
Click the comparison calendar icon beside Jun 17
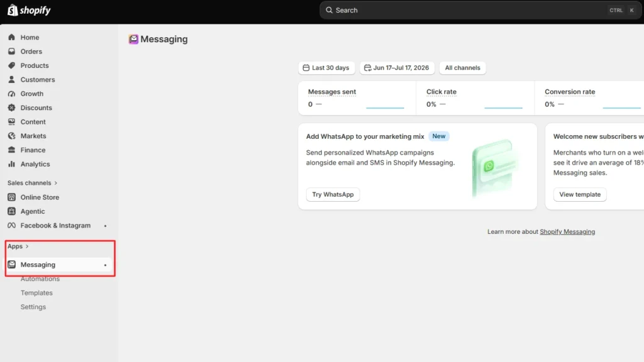click(367, 68)
